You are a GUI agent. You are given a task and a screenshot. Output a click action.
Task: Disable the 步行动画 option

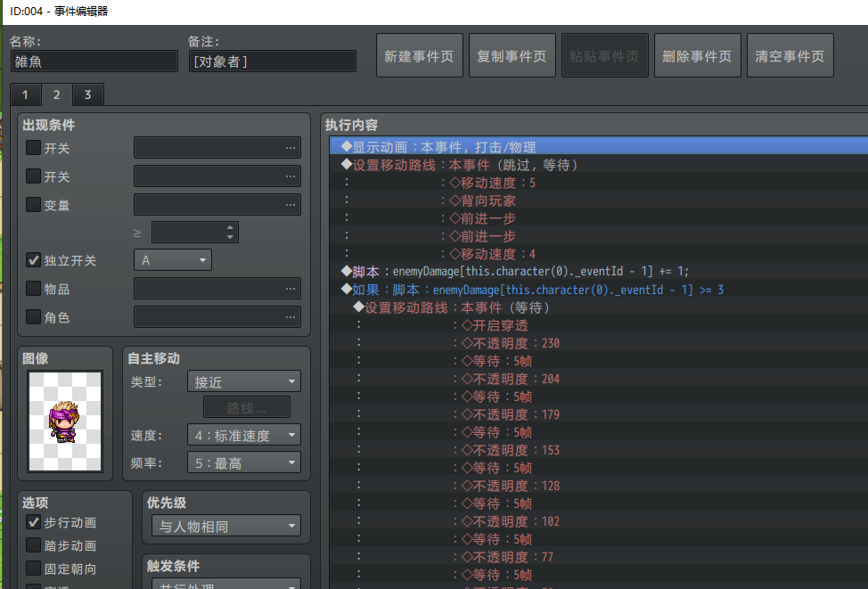[33, 522]
